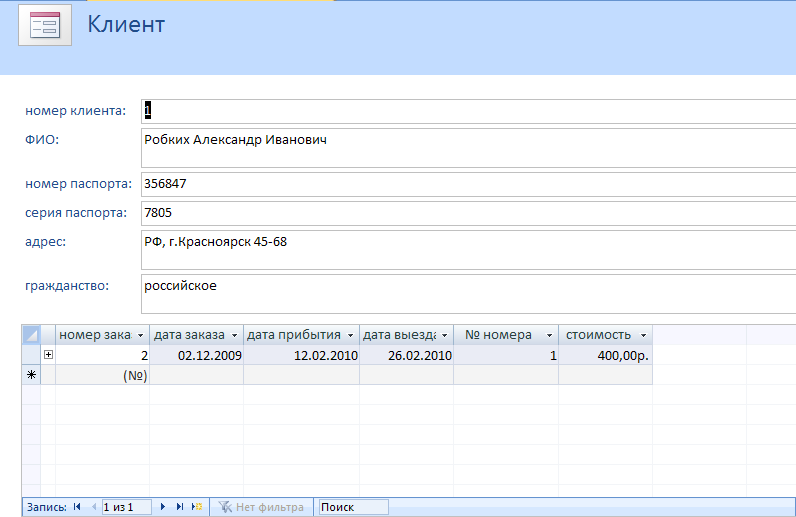Viewport: 796px width, 517px height.
Task: Click the гражданство: label
Action: (x=67, y=286)
